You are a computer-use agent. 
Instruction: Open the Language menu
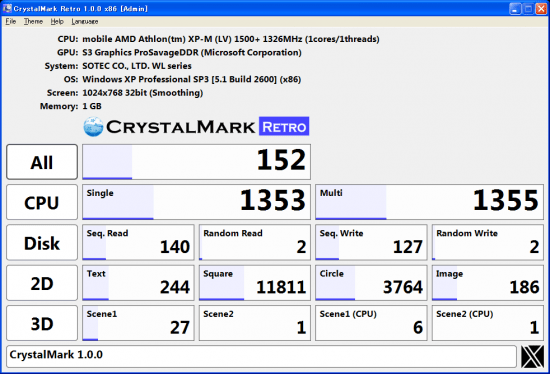point(85,21)
